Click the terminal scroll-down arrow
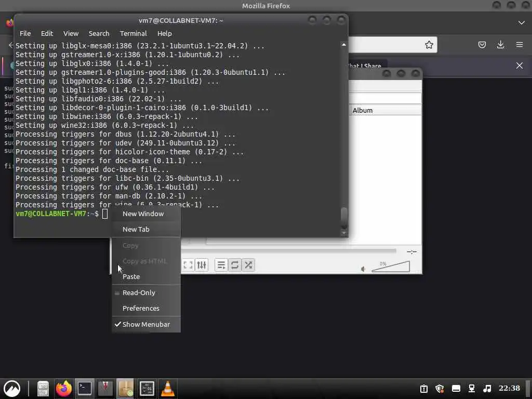This screenshot has height=399, width=532. pyautogui.click(x=344, y=233)
